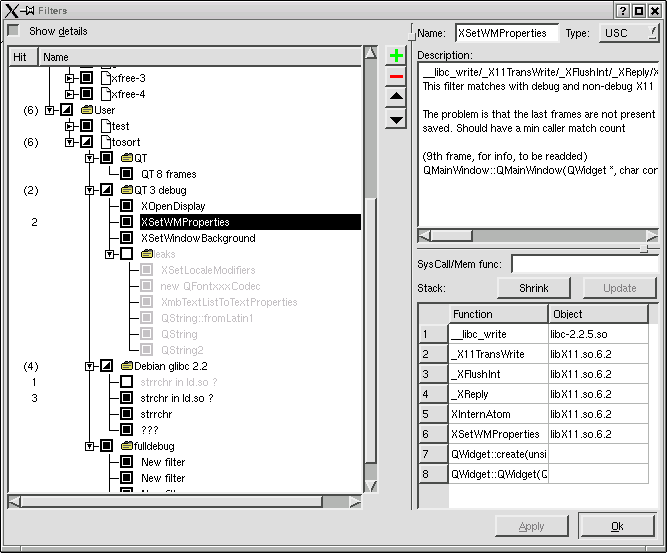
Task: Click the red minus remove filter icon
Action: [x=396, y=76]
